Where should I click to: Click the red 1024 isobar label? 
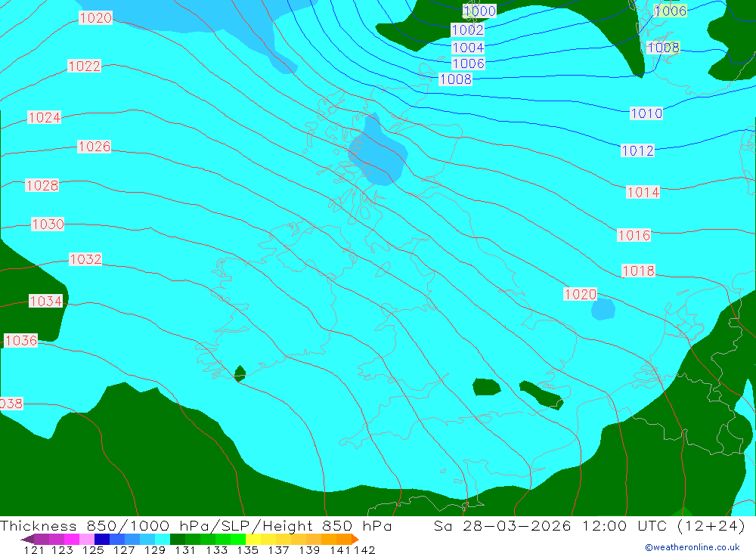click(x=45, y=117)
